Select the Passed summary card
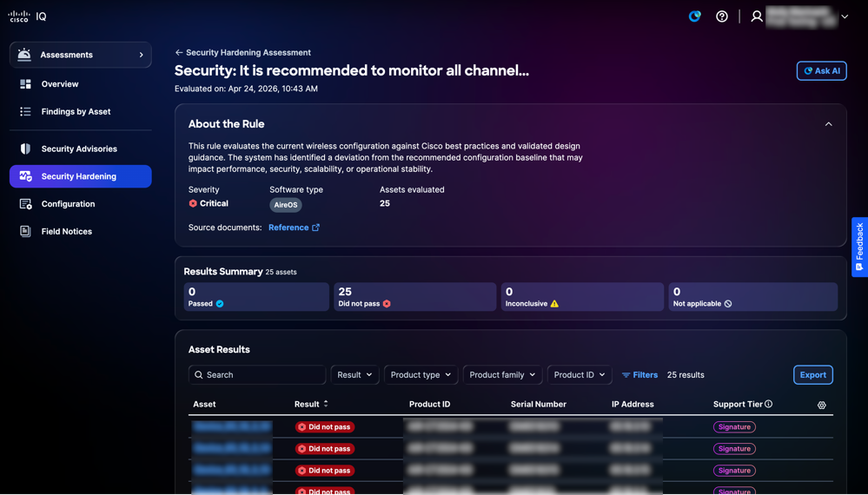Viewport: 868px width, 495px height. coord(256,297)
